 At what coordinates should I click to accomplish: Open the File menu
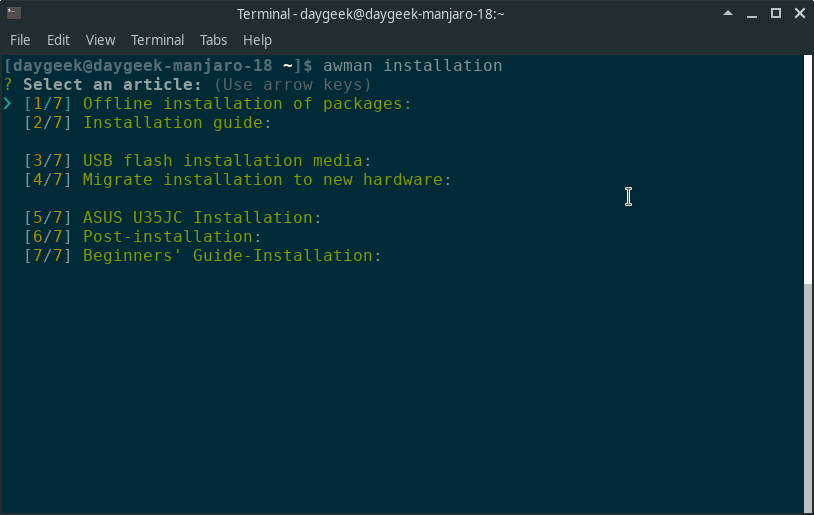(x=20, y=40)
